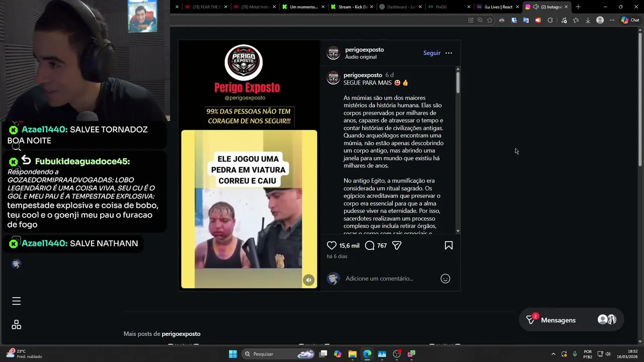This screenshot has width=644, height=362.
Task: Open emoji picker in comment box
Action: tap(445, 279)
